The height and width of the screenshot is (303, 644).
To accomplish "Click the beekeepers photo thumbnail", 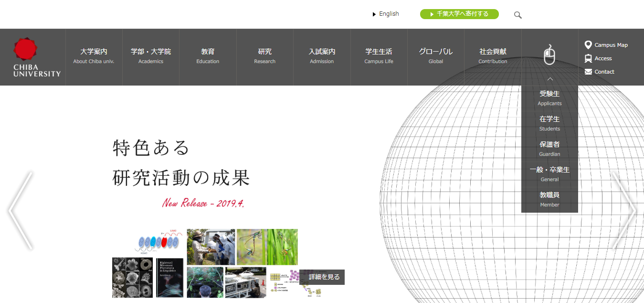I will pyautogui.click(x=211, y=247).
